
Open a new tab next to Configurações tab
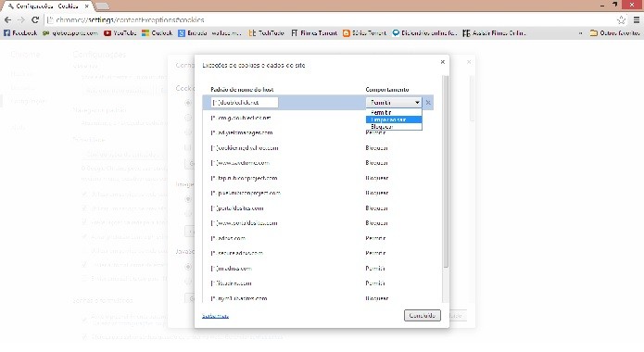coord(102,6)
